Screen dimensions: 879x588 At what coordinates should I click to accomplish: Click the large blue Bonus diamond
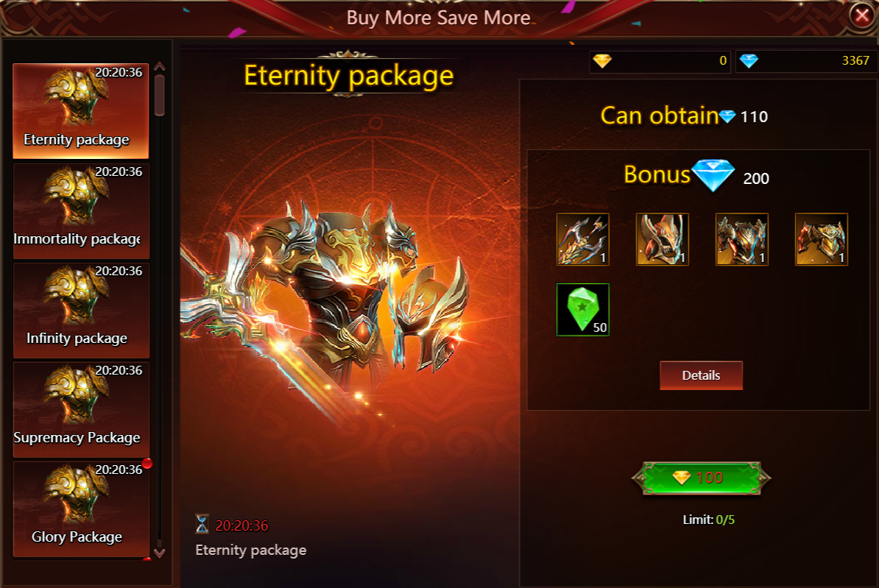pos(713,175)
